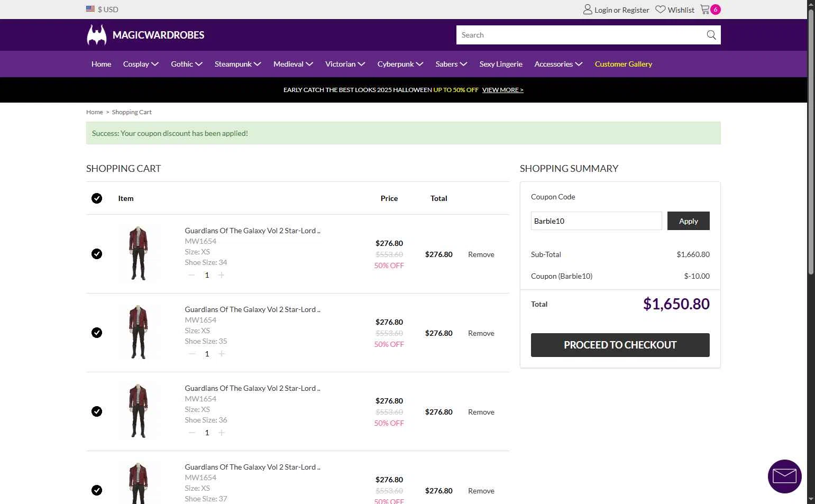
Task: Toggle the select-all items checkbox in header
Action: coord(97,198)
